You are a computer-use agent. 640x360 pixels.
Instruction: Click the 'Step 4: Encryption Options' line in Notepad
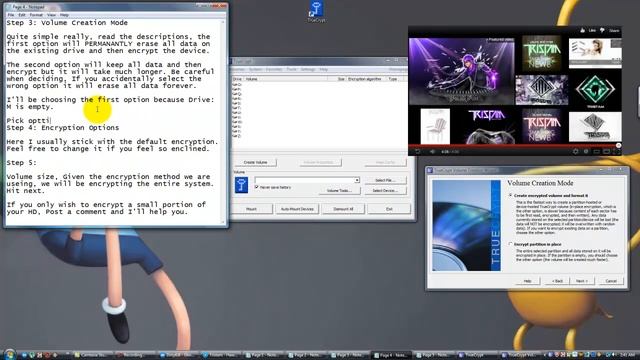click(63, 128)
